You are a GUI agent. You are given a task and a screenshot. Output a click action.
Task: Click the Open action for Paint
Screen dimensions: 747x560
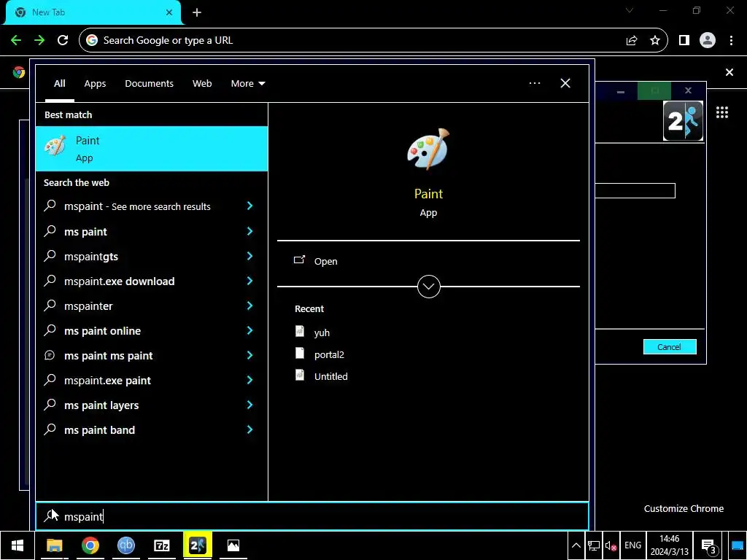(x=325, y=262)
